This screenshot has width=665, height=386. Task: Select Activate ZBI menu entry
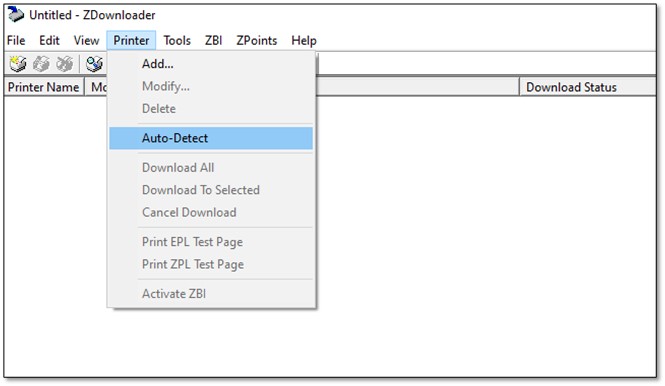[211, 294]
